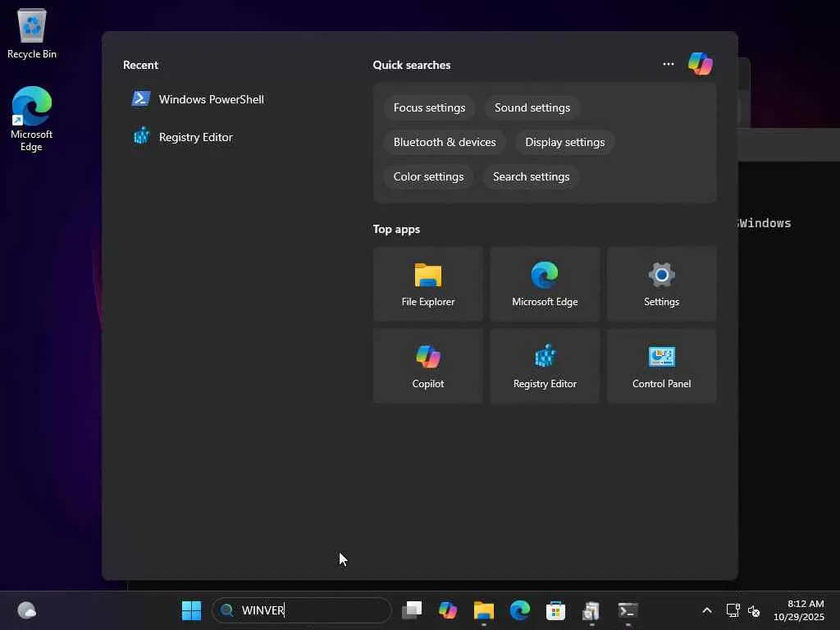Switch to the terminal app on taskbar

point(628,610)
